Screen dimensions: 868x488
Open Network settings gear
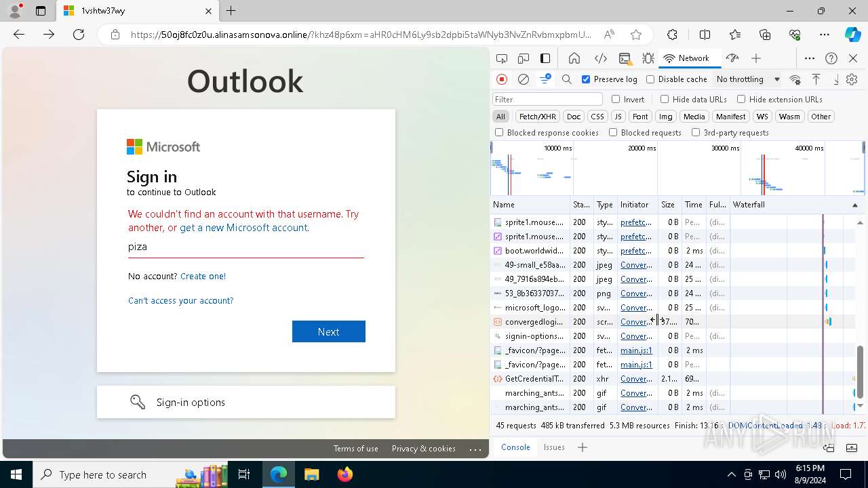(x=852, y=79)
